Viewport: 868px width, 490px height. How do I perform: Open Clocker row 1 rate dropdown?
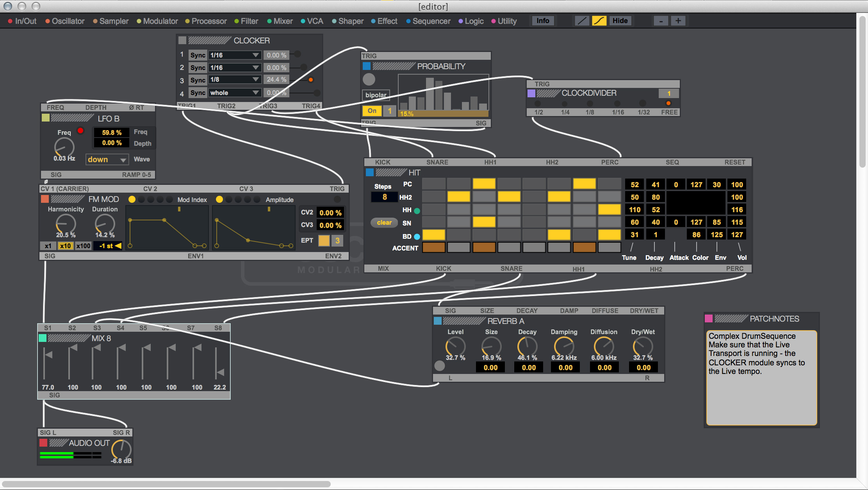coord(234,55)
